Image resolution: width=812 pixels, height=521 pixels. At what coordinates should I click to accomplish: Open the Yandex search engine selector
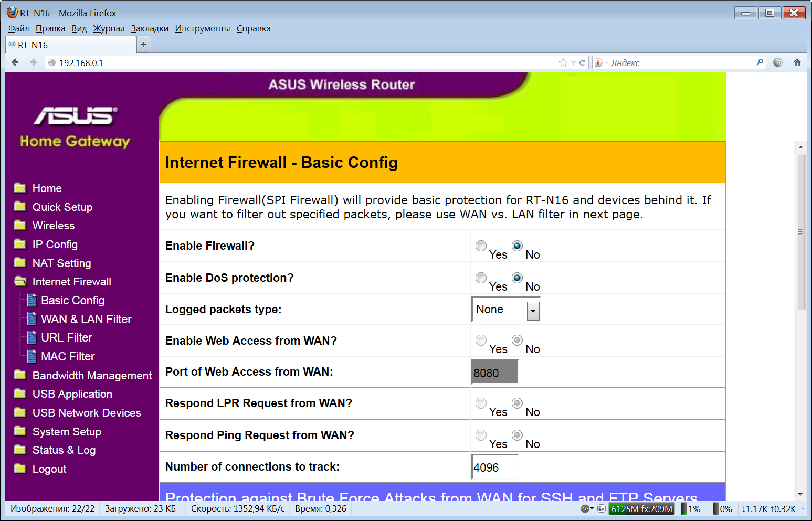click(x=600, y=62)
